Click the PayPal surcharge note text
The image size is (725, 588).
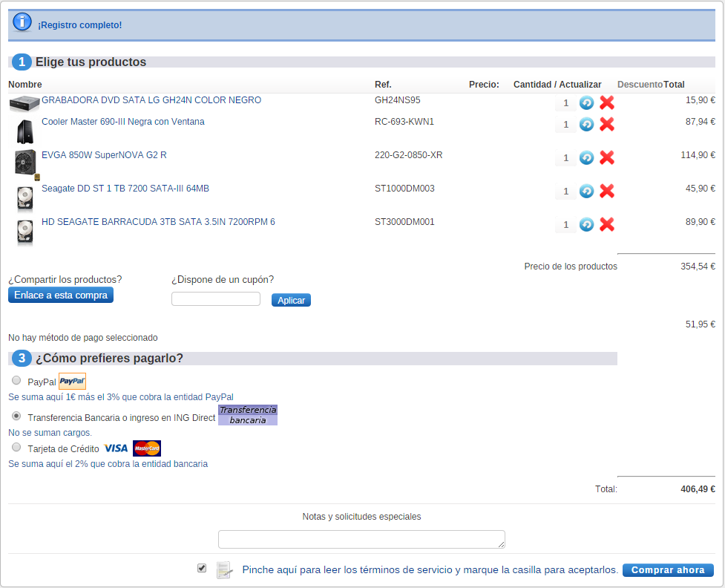121,397
